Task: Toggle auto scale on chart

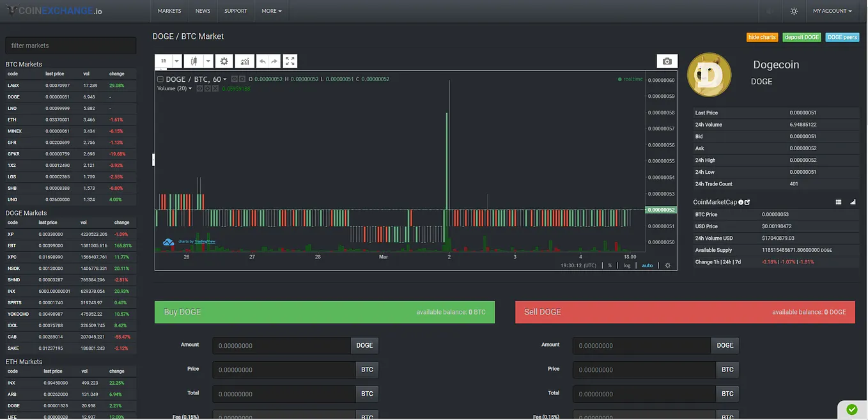Action: [647, 265]
